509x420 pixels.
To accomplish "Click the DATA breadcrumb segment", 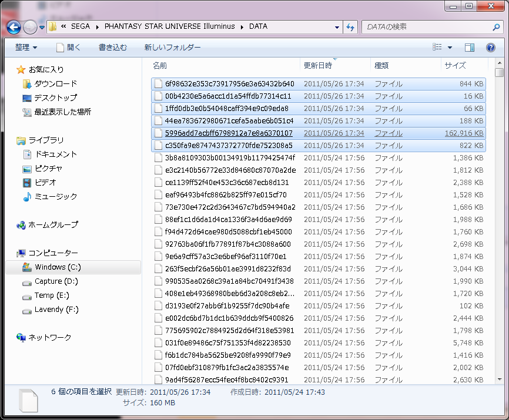I will [x=259, y=26].
